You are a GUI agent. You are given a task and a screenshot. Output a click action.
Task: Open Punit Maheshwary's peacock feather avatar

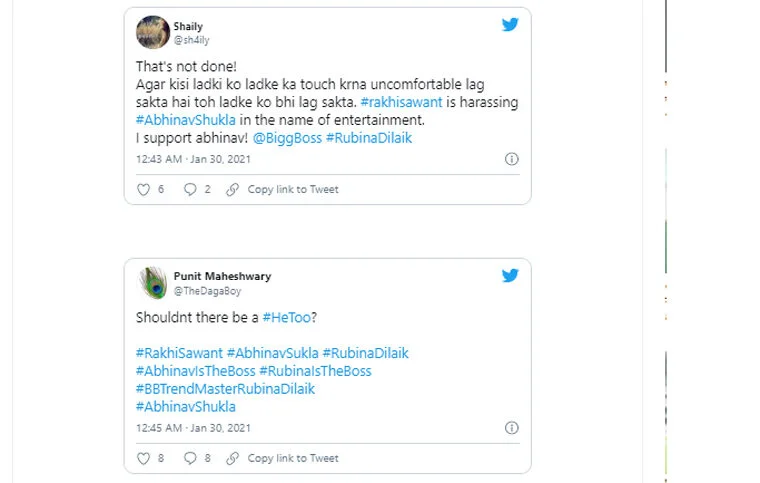152,283
